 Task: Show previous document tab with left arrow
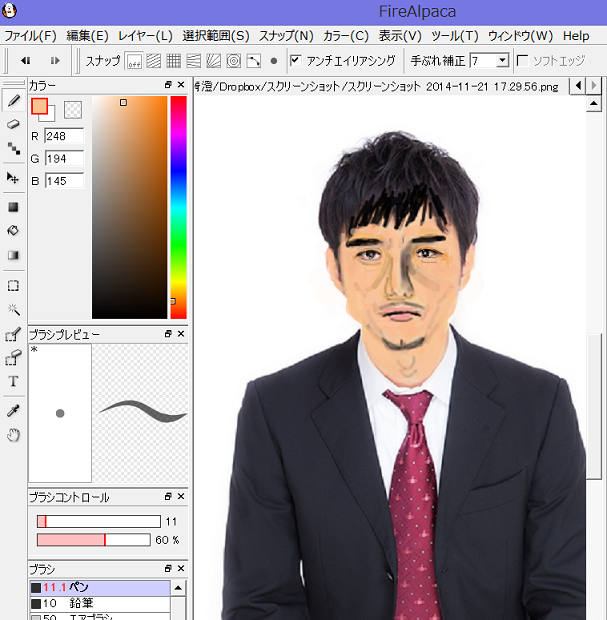click(x=578, y=85)
